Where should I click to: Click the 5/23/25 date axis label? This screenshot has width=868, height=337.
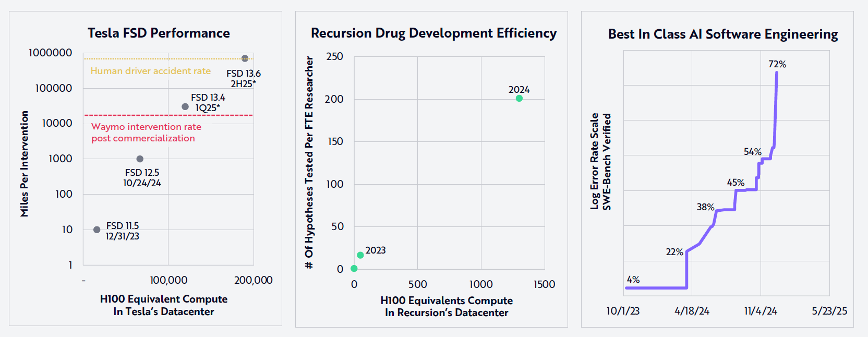(x=829, y=311)
